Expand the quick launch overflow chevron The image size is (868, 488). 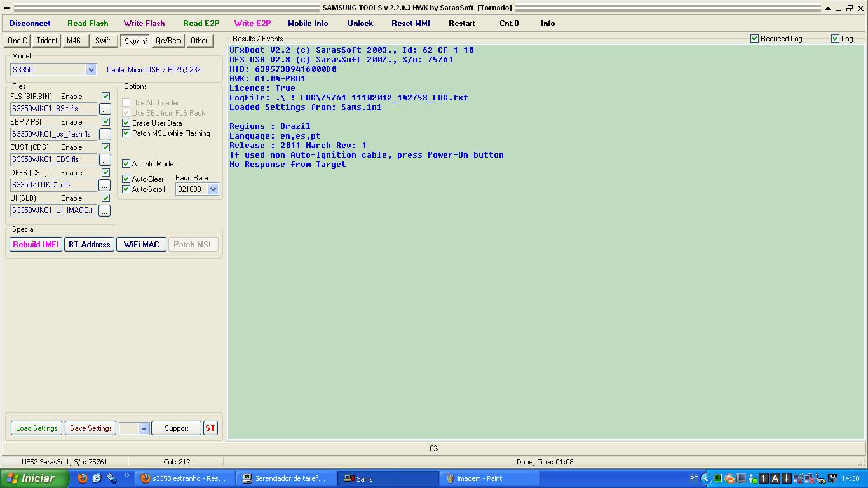coord(126,475)
